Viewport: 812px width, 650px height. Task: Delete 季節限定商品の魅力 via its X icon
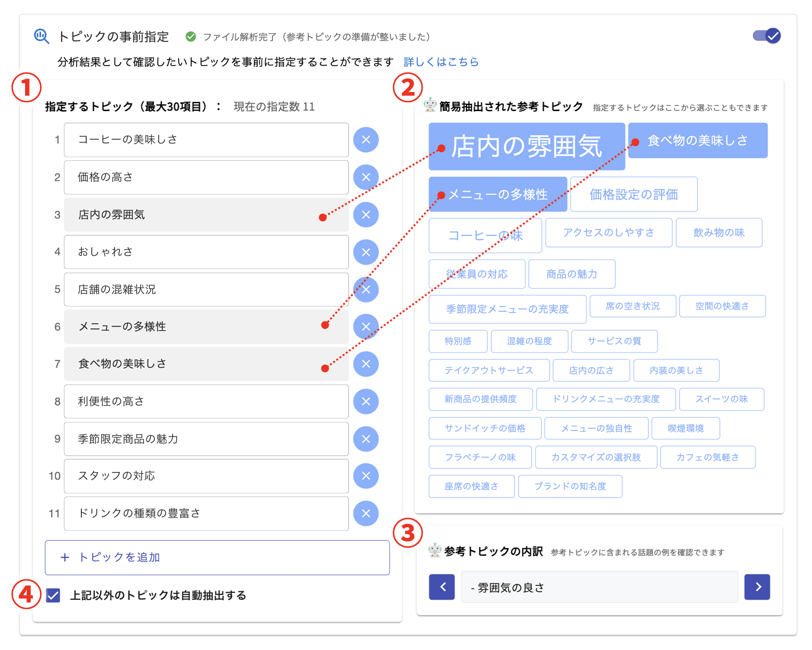[366, 438]
